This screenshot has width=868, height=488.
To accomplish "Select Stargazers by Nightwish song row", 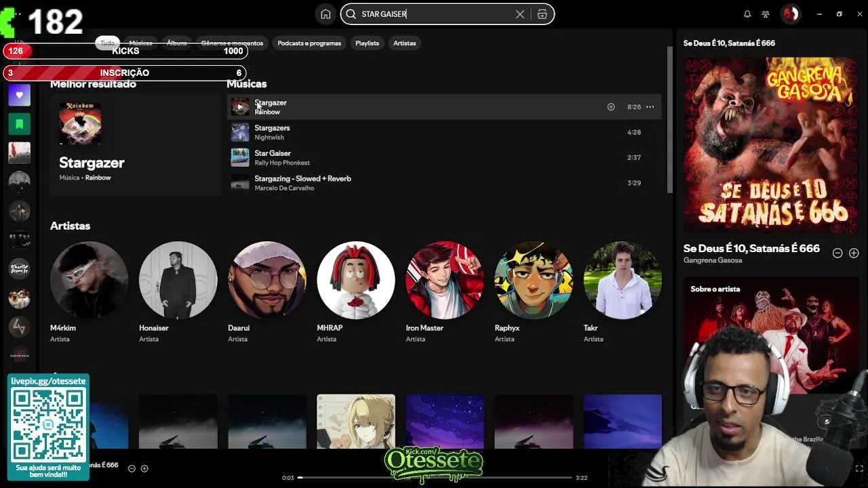I will click(444, 132).
